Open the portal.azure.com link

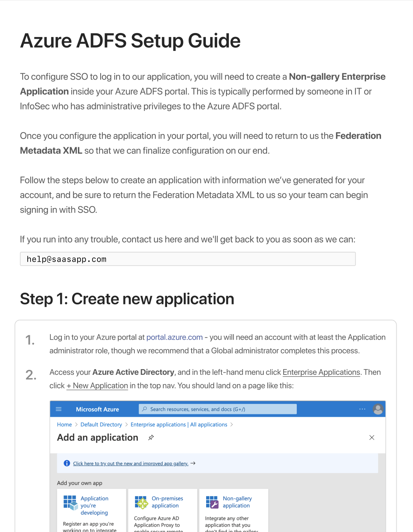click(x=175, y=337)
